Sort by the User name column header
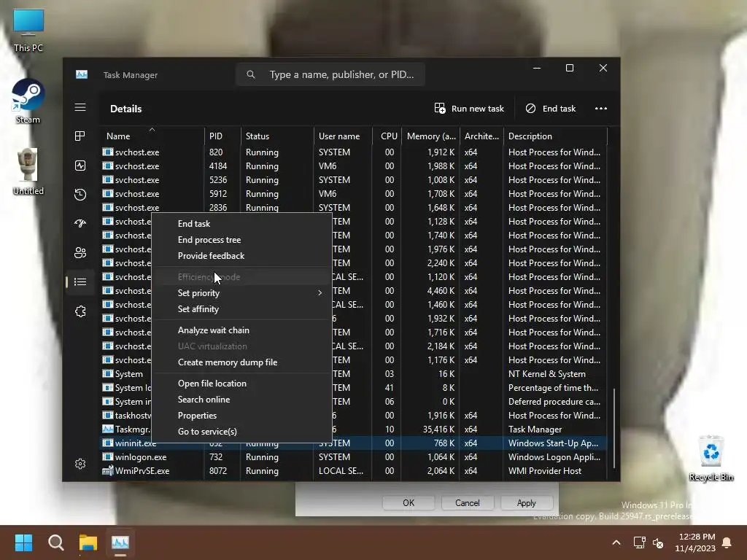The image size is (747, 560). (x=343, y=136)
